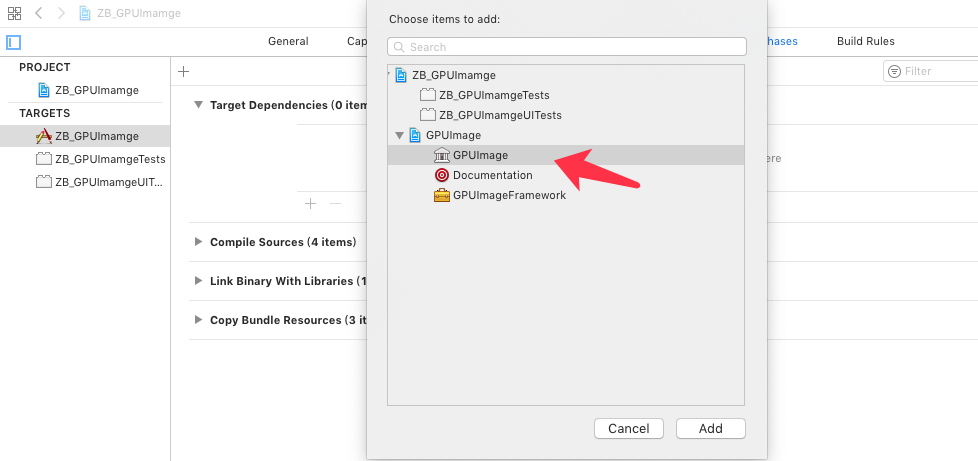Go back with the left chevron
The width and height of the screenshot is (978, 461).
39,13
